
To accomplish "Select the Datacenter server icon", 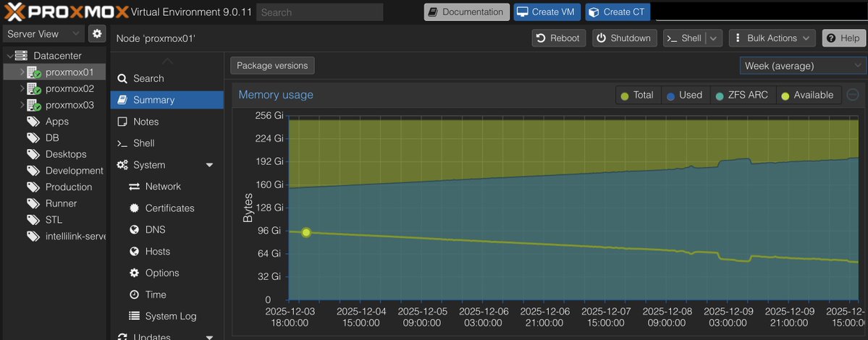I will [21, 56].
